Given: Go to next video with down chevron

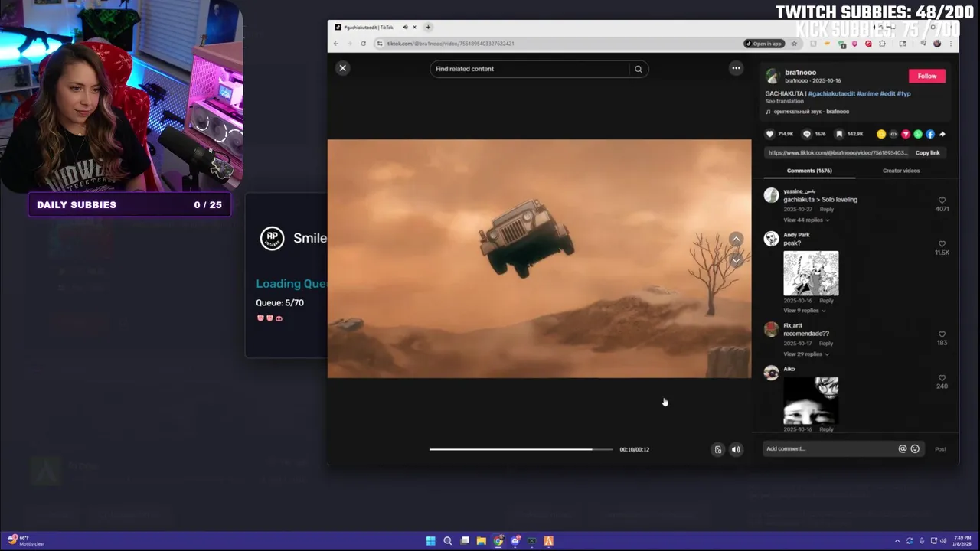Looking at the screenshot, I should (736, 260).
